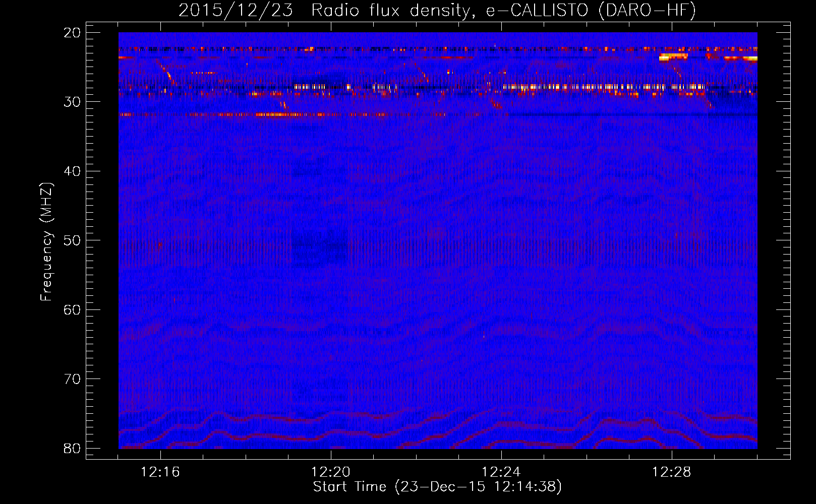The width and height of the screenshot is (816, 504).
Task: Click the 'Start Time (23-Dec-15 12:14:38)' label
Action: 437,487
